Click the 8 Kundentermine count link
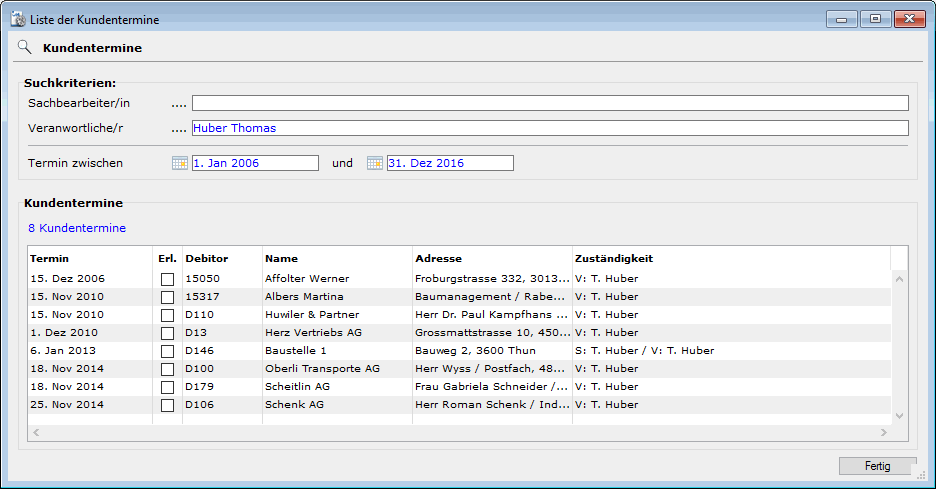The image size is (936, 489). pyautogui.click(x=77, y=228)
